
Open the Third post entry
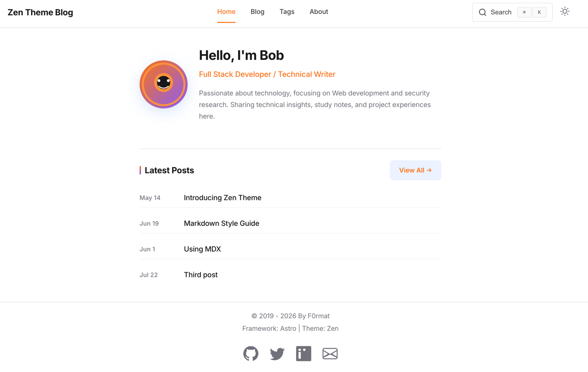(x=201, y=274)
